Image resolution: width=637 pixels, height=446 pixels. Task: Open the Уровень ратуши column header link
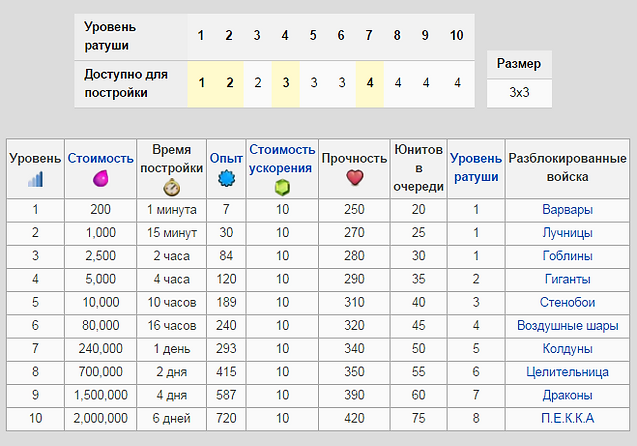tap(476, 167)
